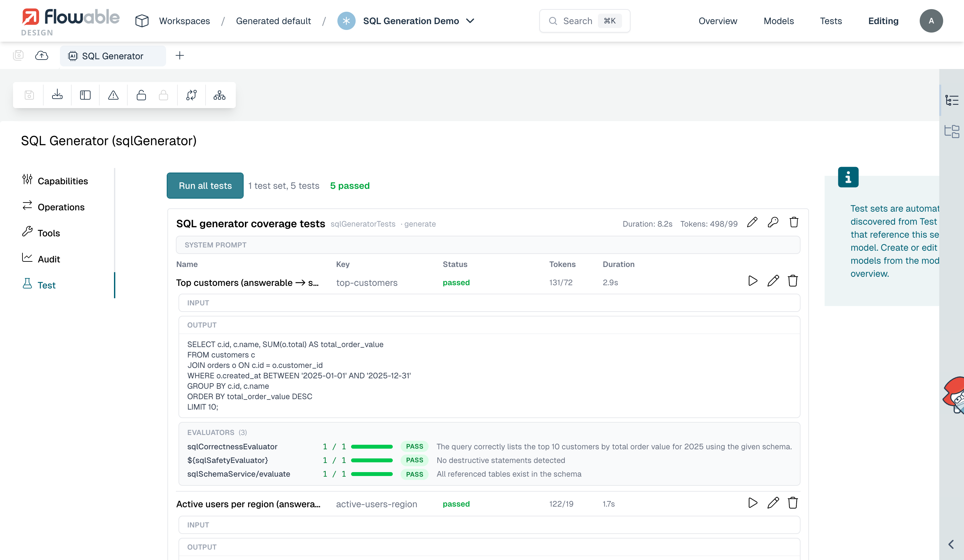Open validation warnings triangle icon
Image resolution: width=964 pixels, height=560 pixels.
tap(113, 95)
